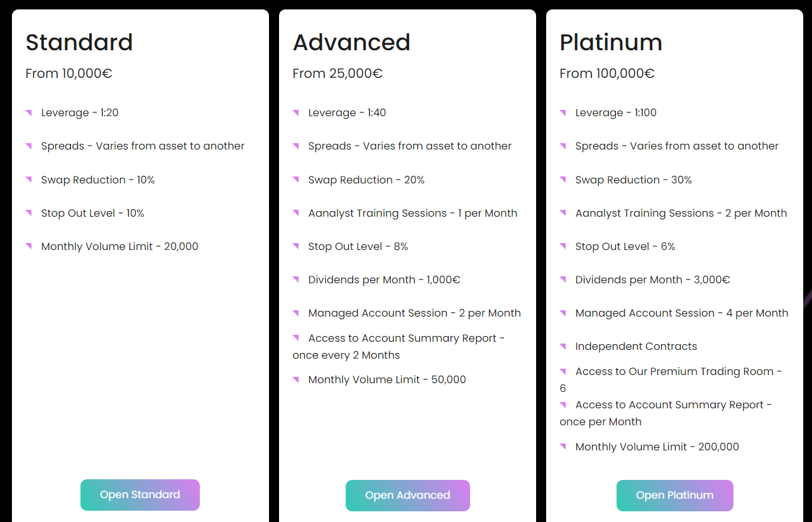Click bullet icon beside Dividends per Month 1,000€
Viewport: 812px width, 522px height.
[x=296, y=280]
